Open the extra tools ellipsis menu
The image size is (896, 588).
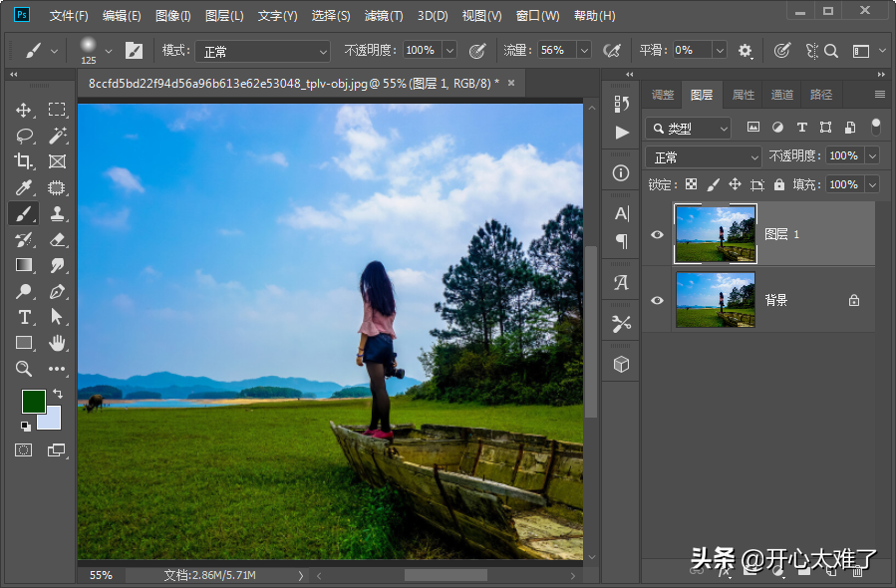tap(57, 369)
